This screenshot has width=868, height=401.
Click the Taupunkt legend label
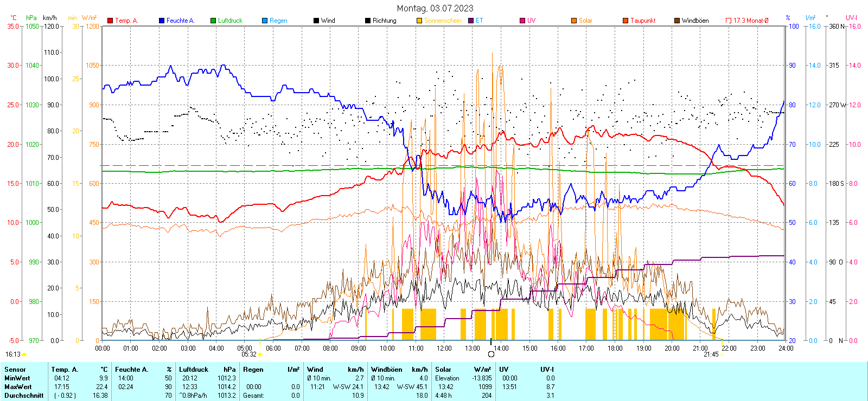[643, 21]
